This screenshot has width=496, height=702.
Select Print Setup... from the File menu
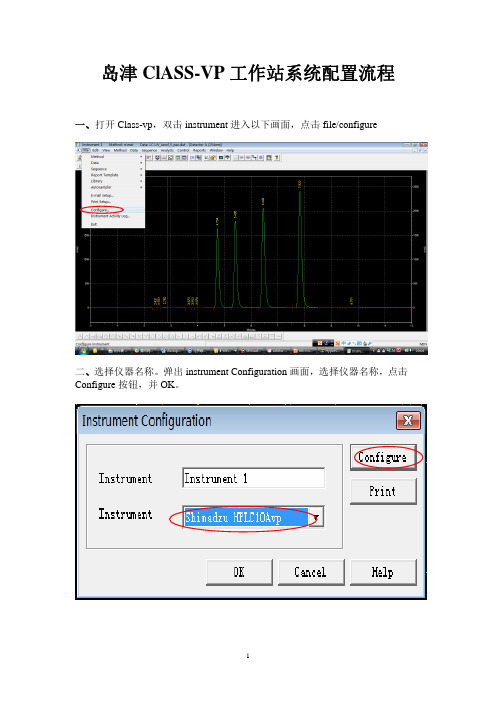[101, 201]
